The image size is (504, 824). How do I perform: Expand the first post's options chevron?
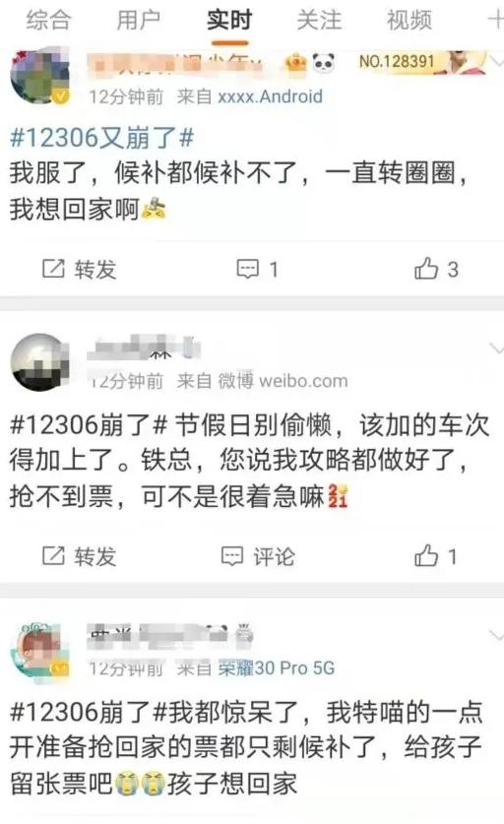click(495, 61)
